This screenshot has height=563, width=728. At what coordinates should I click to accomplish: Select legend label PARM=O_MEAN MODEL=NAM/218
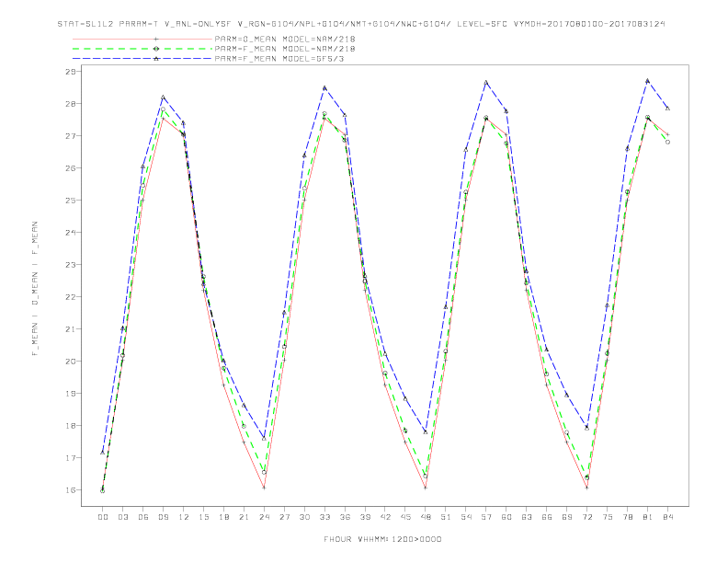click(285, 39)
